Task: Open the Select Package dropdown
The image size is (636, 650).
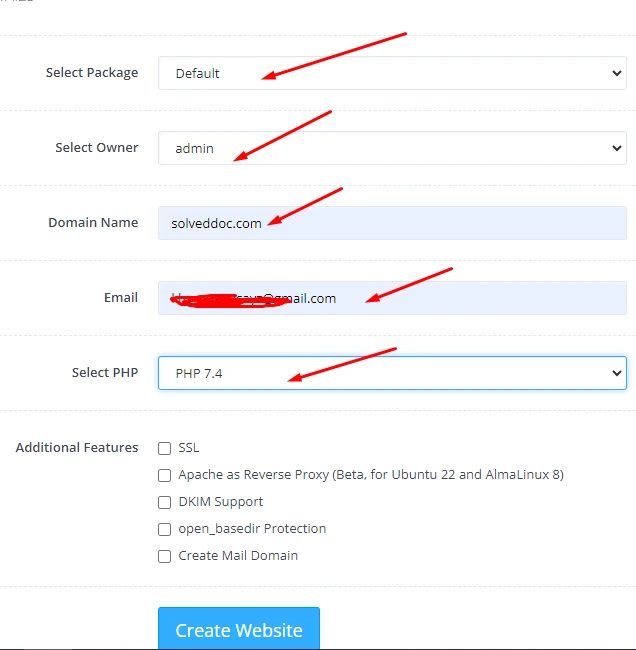Action: tap(392, 73)
